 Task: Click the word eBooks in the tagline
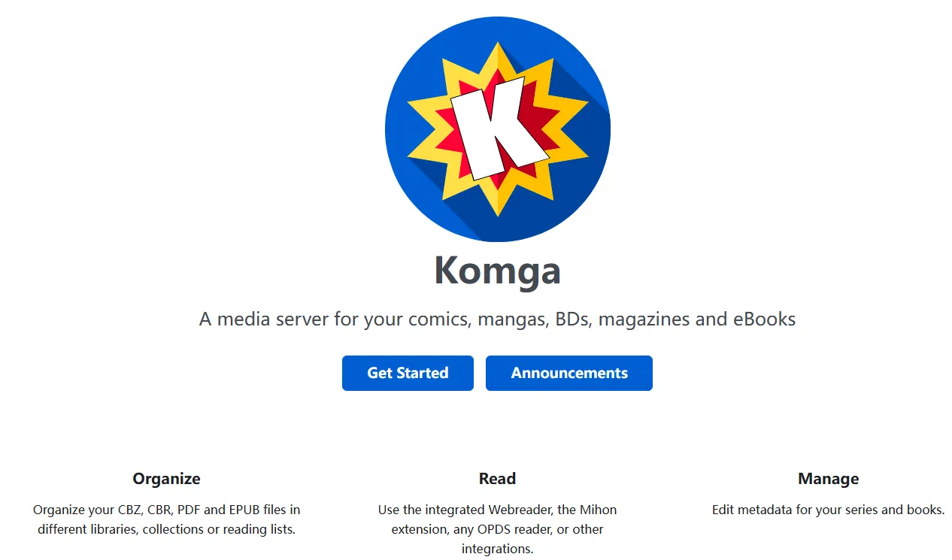click(x=764, y=319)
